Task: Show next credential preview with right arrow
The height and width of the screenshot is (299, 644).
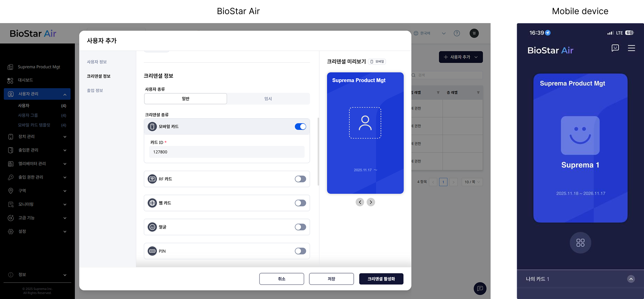Action: point(371,202)
